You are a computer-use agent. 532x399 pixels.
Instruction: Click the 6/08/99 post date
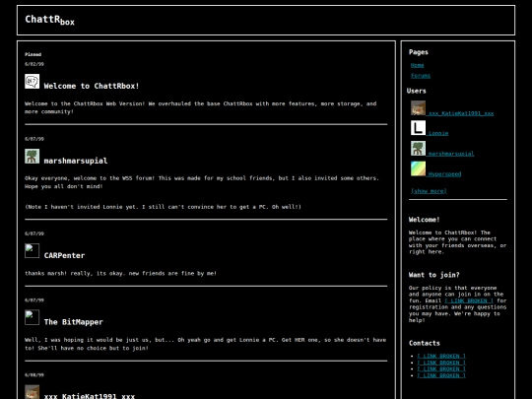(x=34, y=375)
